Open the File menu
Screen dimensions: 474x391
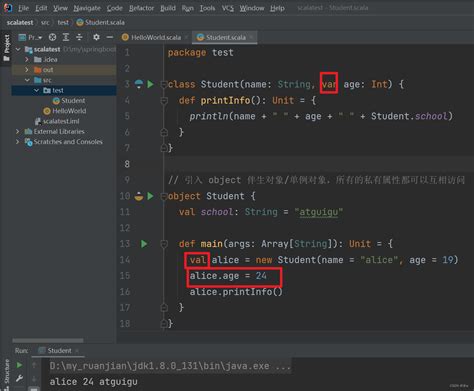click(23, 8)
